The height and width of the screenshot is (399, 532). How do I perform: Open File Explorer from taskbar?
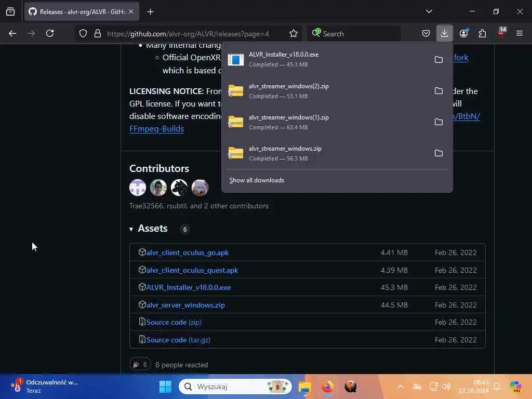304,387
